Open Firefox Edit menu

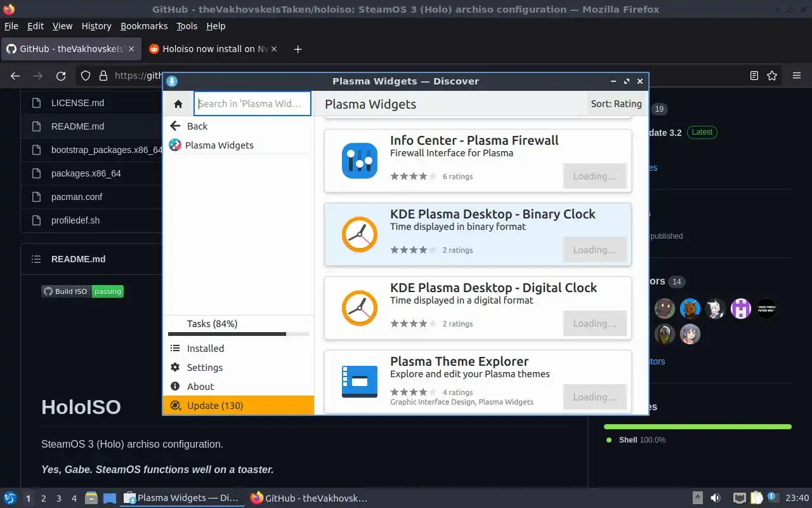pyautogui.click(x=36, y=26)
